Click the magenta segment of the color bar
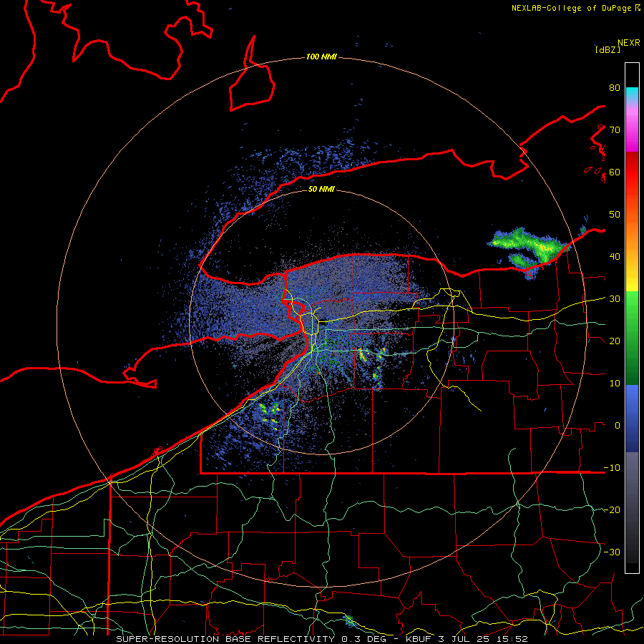This screenshot has width=644, height=644. 632,132
